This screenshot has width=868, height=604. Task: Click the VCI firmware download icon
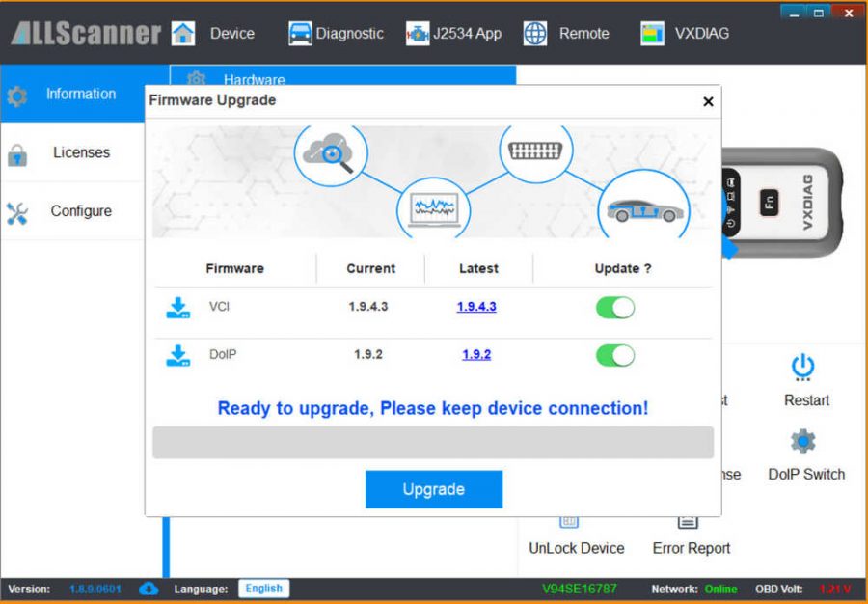[x=179, y=307]
